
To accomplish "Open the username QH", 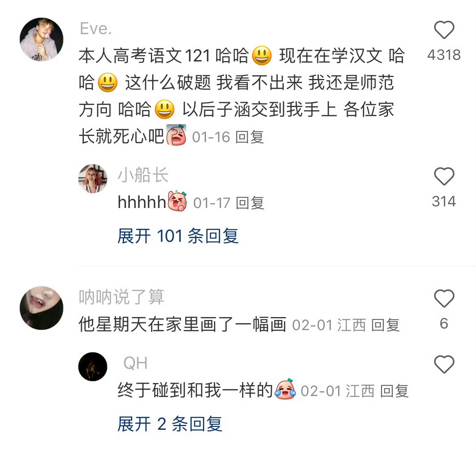I will tap(135, 363).
